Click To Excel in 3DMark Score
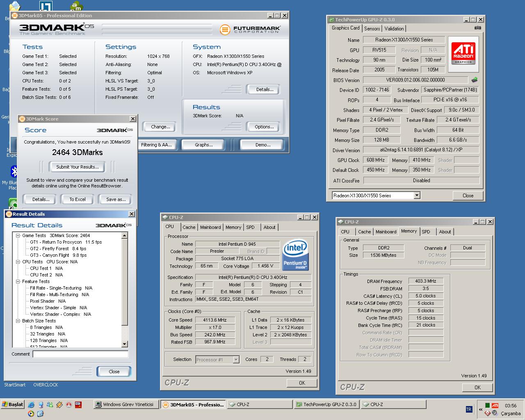 coord(78,199)
